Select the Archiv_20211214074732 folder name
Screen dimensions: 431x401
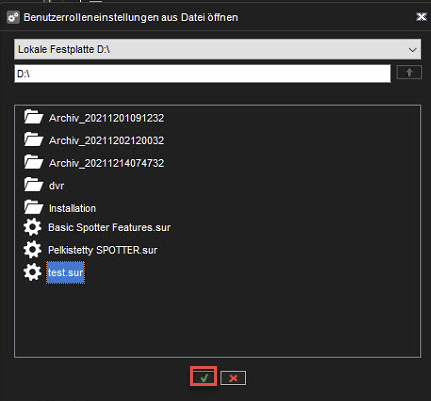(x=106, y=163)
